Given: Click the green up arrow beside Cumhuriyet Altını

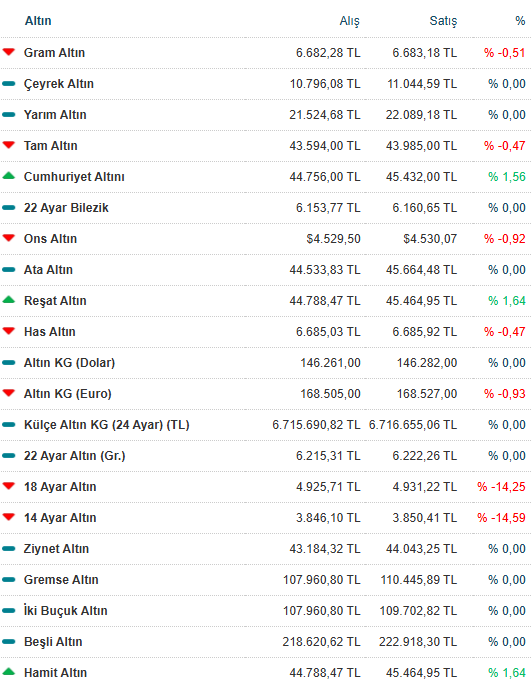Looking at the screenshot, I should (x=9, y=176).
